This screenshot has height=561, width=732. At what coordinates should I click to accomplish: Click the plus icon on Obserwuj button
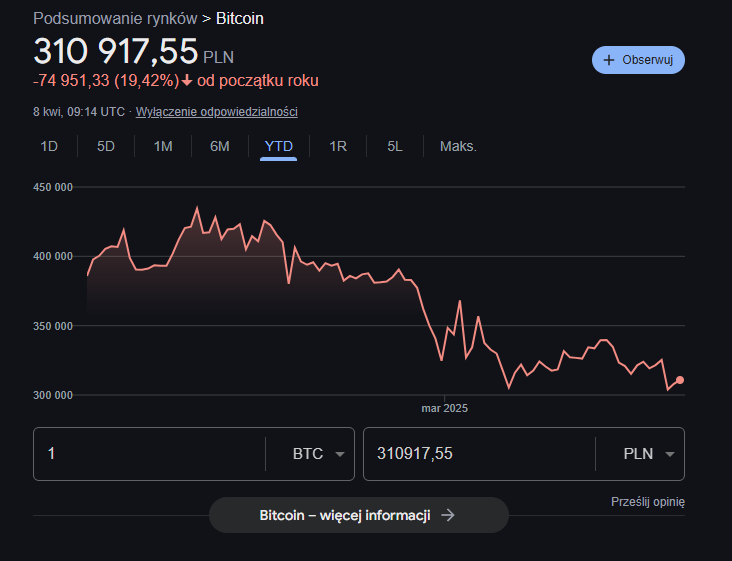[x=608, y=60]
